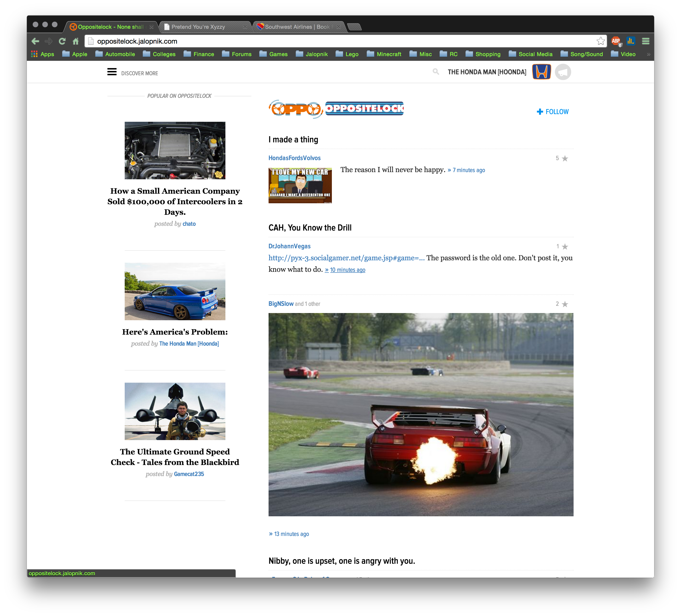The height and width of the screenshot is (616, 681).
Task: Toggle star on DrJohannVegas post
Action: [565, 247]
